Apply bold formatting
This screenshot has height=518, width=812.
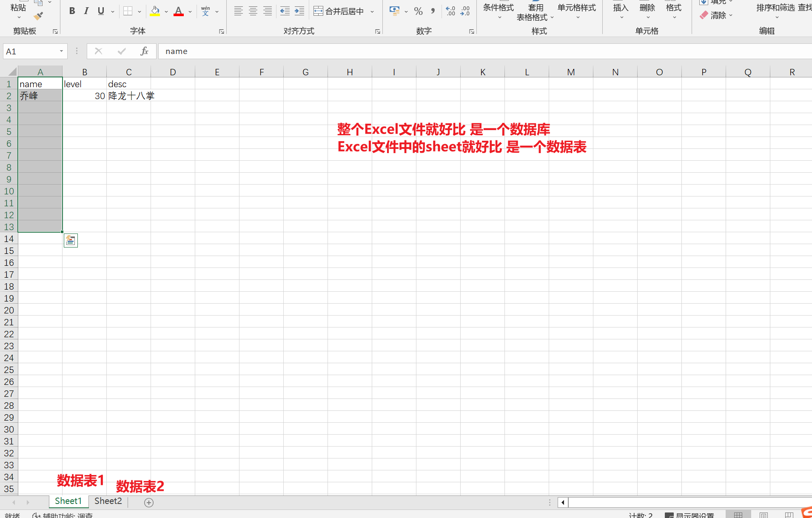pyautogui.click(x=72, y=11)
